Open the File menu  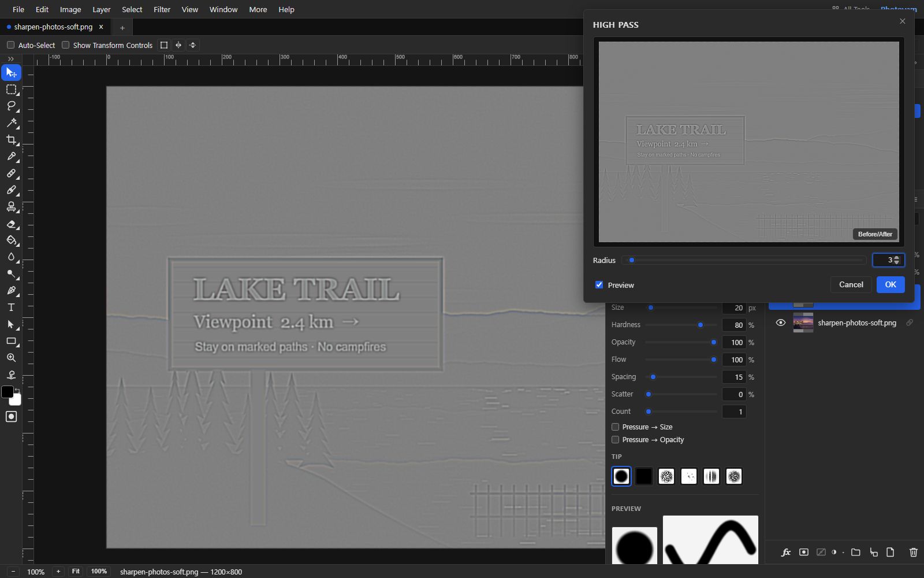pyautogui.click(x=18, y=9)
